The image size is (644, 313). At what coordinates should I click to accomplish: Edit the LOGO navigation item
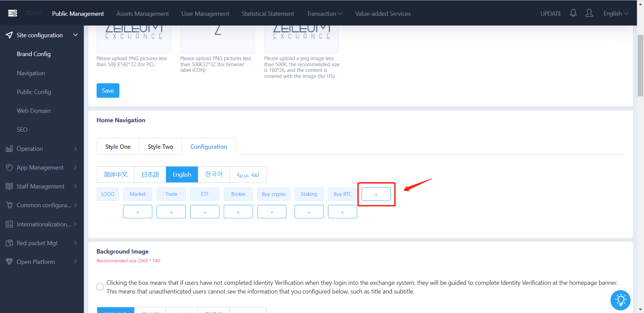(x=108, y=194)
